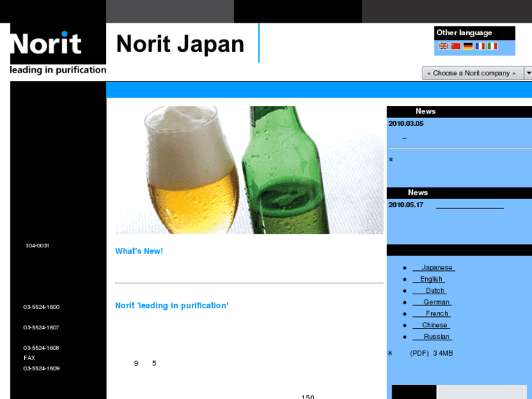Click postal code 104-0031

click(37, 245)
